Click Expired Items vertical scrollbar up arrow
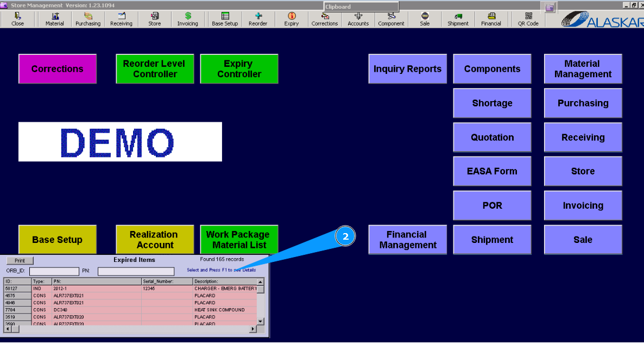 261,282
